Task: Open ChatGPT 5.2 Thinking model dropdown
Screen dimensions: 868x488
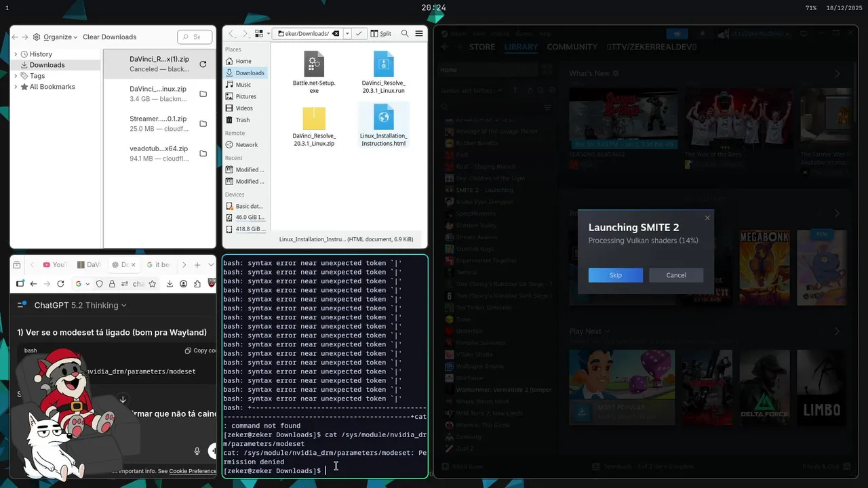Action: pos(80,306)
